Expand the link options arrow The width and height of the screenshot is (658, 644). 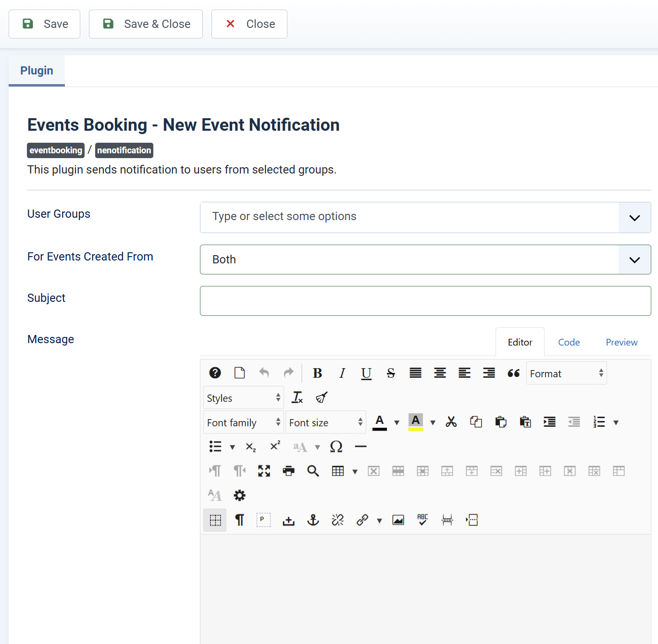click(x=379, y=520)
